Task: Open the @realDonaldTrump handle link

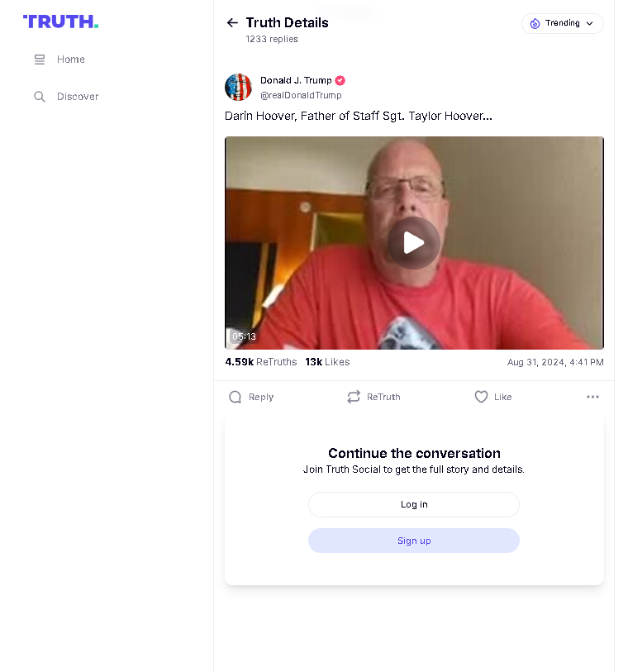Action: (301, 95)
